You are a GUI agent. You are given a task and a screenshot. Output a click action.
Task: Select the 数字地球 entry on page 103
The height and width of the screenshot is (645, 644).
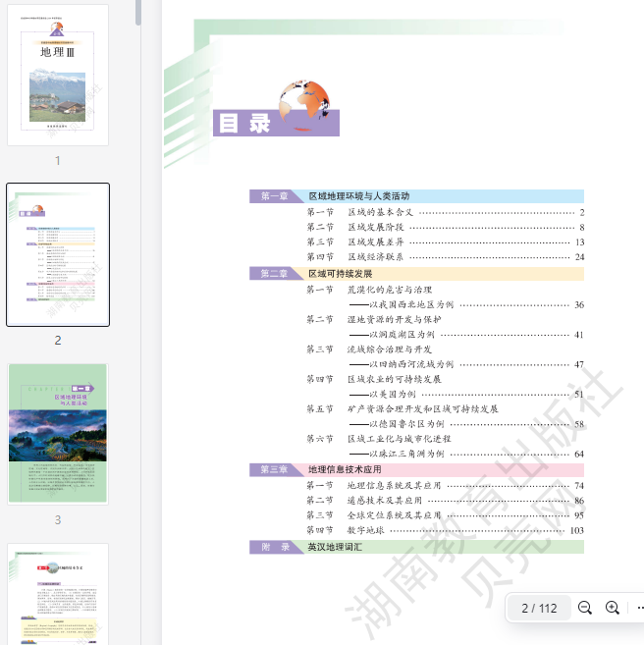click(368, 530)
